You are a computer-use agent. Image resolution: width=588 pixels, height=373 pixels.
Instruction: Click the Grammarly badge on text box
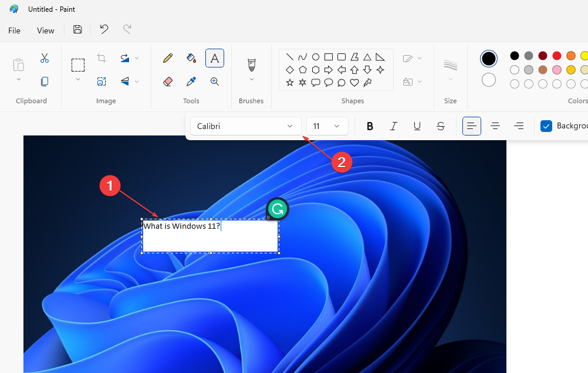(278, 209)
